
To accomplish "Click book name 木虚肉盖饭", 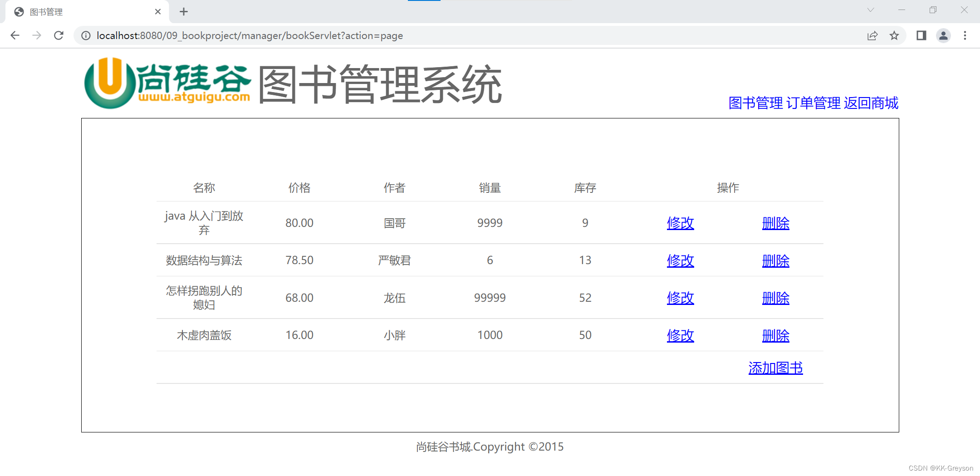I will click(x=204, y=335).
